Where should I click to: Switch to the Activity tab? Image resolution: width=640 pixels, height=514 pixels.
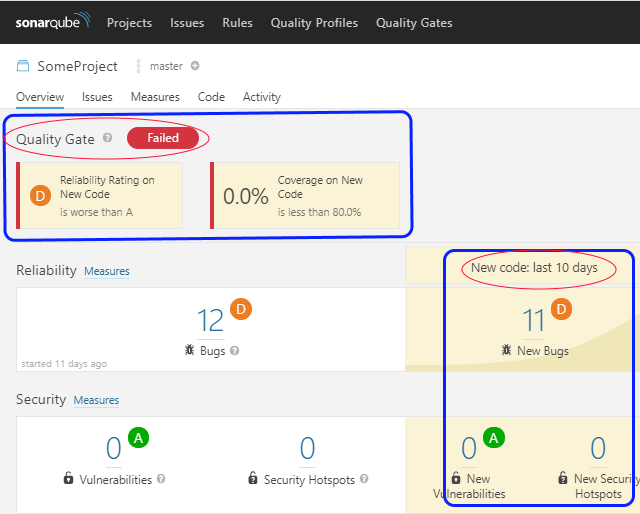[261, 97]
